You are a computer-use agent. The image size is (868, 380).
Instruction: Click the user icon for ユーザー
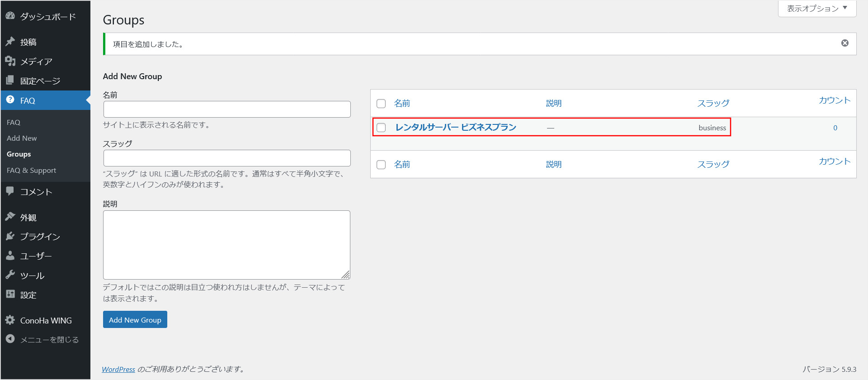click(10, 256)
